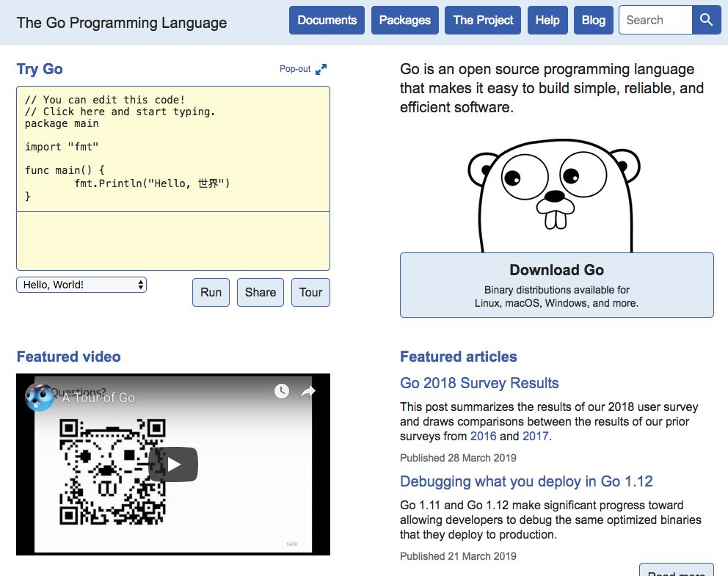Open The Project menu item
The height and width of the screenshot is (576, 728).
(x=483, y=21)
